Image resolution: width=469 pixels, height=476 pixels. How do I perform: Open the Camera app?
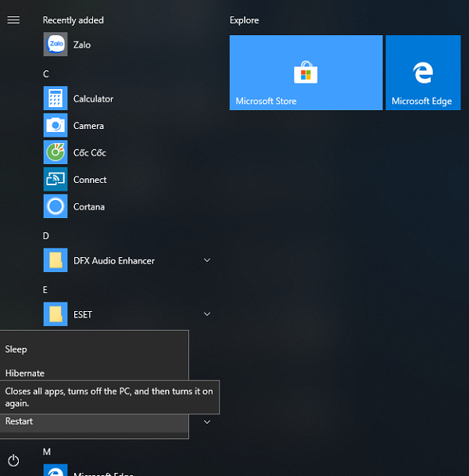coord(55,126)
